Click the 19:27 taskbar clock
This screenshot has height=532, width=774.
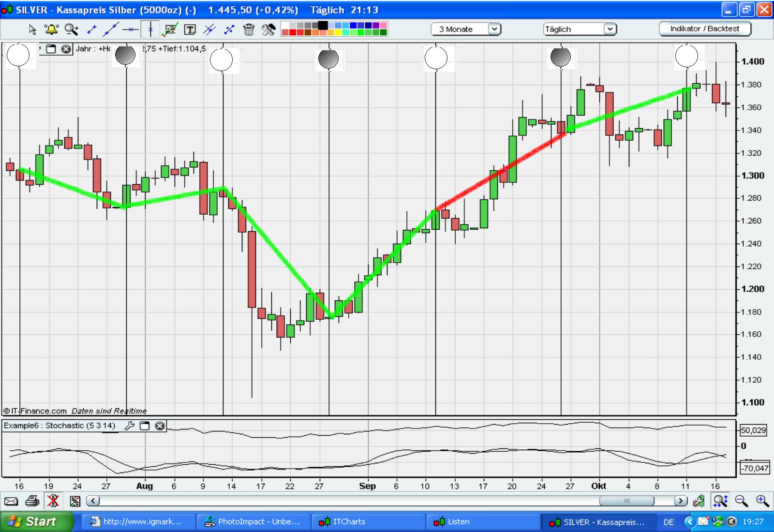click(x=753, y=522)
